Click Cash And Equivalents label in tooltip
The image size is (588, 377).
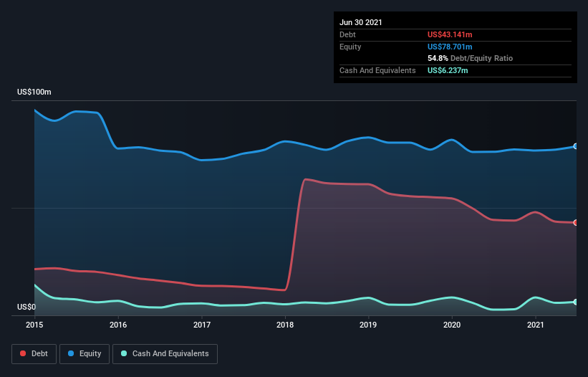(x=377, y=70)
